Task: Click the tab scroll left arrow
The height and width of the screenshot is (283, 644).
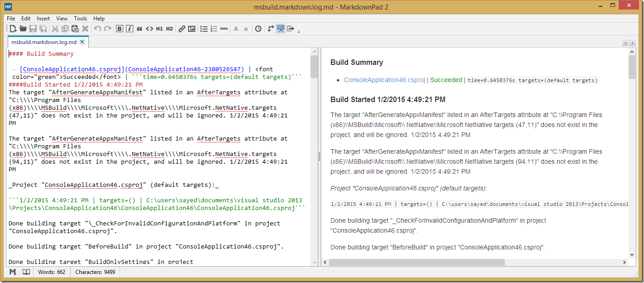Action: [x=625, y=43]
